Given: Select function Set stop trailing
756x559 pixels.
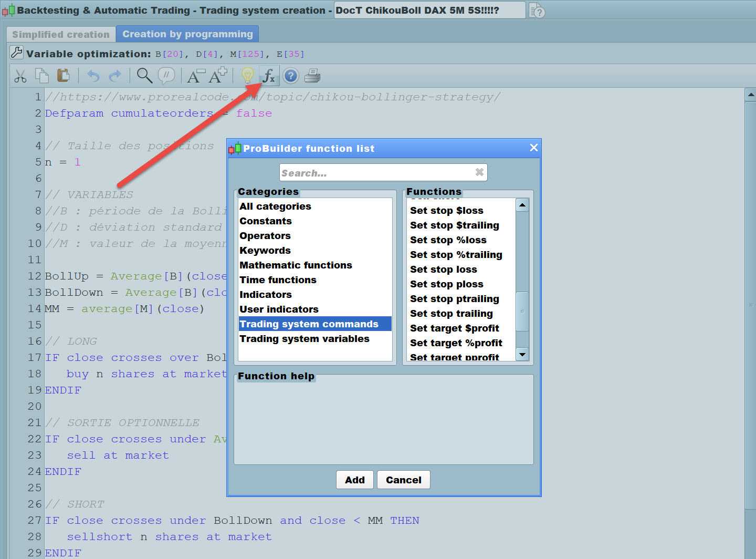Looking at the screenshot, I should pyautogui.click(x=461, y=314).
